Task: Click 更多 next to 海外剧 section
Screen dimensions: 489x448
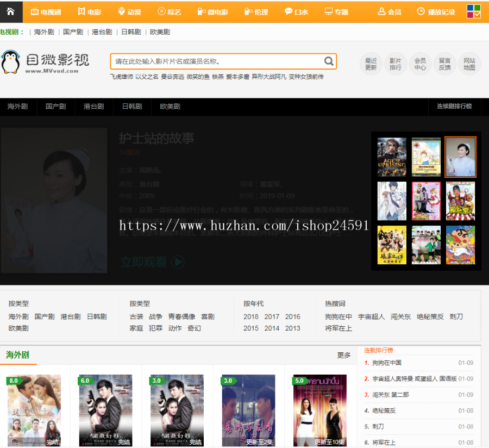Action: click(x=344, y=355)
